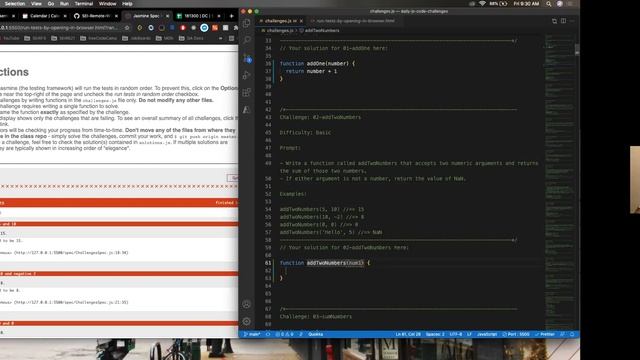Click the synchronize changes icon in the status bar
Viewport: 640px width, 360px height.
(268, 334)
